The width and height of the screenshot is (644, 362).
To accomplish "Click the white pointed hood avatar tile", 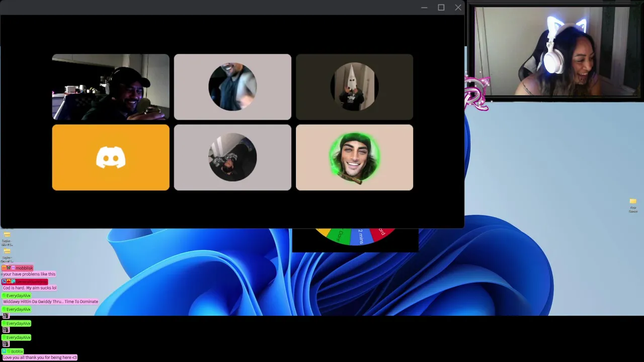I will tap(354, 87).
